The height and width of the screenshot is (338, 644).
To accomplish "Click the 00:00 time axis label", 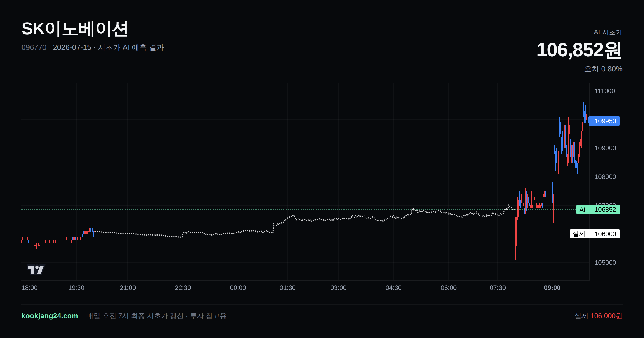I will pos(238,288).
